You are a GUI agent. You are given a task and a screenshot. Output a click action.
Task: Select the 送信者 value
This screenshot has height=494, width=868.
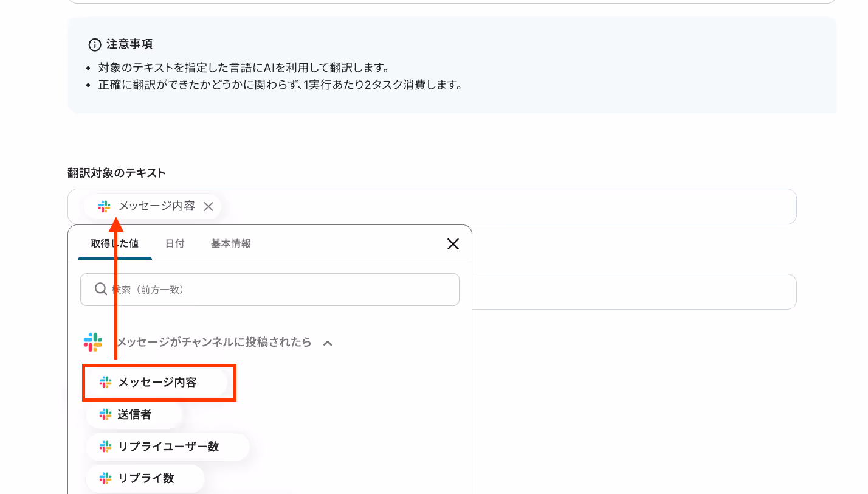[x=134, y=415]
